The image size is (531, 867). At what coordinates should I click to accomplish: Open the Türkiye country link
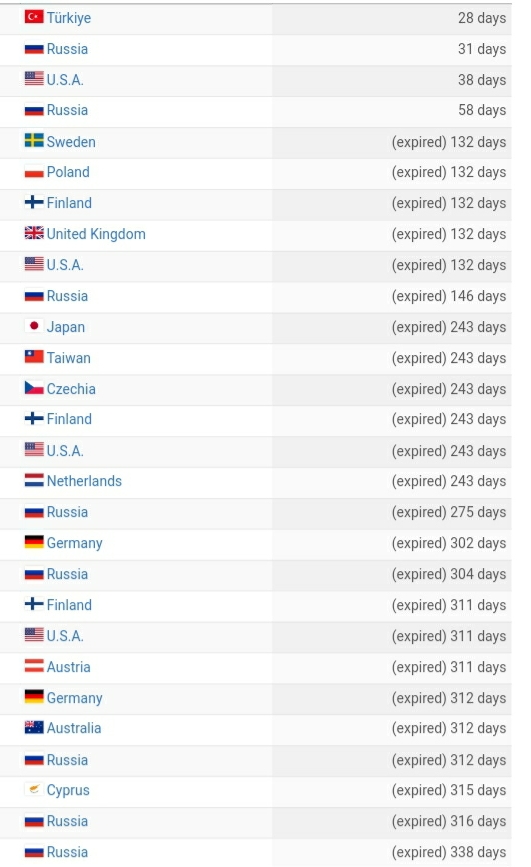coord(69,18)
